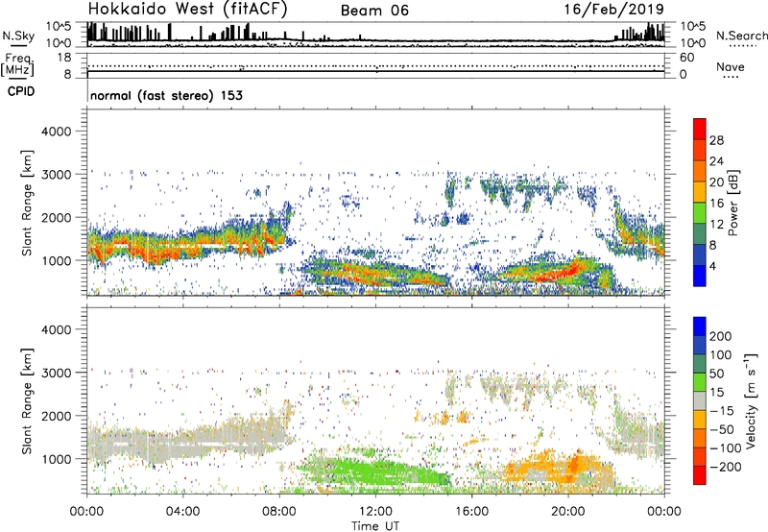Click the '04:00' time axis label
The height and width of the screenshot is (532, 768).
(x=182, y=512)
